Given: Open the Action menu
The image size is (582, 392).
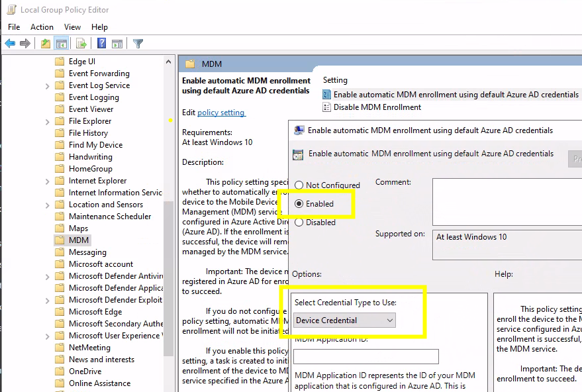Looking at the screenshot, I should [x=42, y=27].
